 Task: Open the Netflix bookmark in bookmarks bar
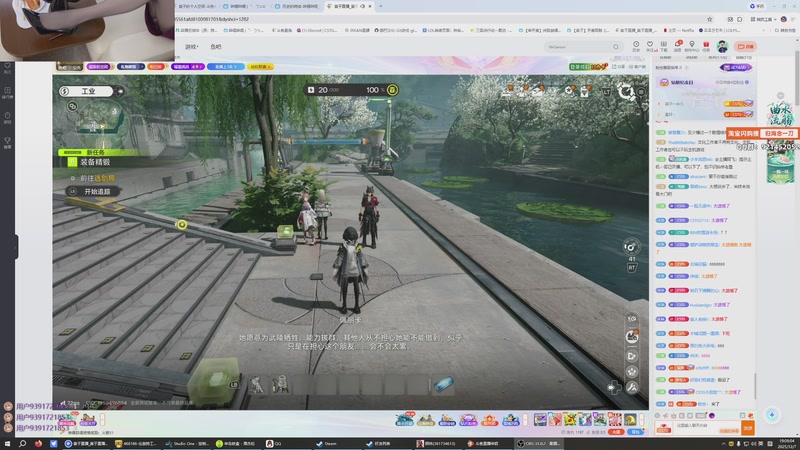point(679,31)
